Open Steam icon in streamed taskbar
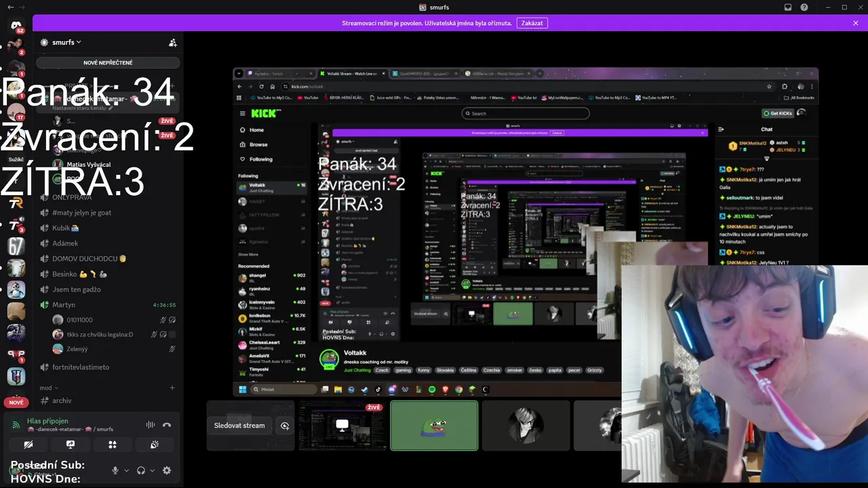Image resolution: width=868 pixels, height=488 pixels. tap(364, 390)
